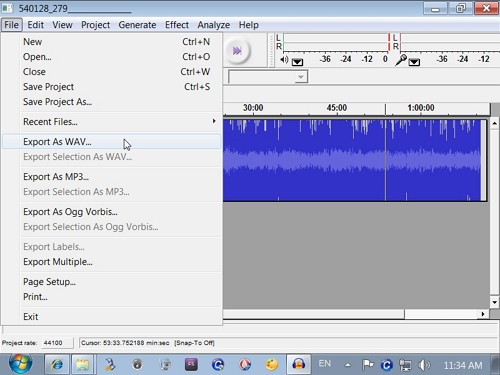Click the Action Center flag tray icon
The width and height of the screenshot is (500, 375).
pos(368,365)
